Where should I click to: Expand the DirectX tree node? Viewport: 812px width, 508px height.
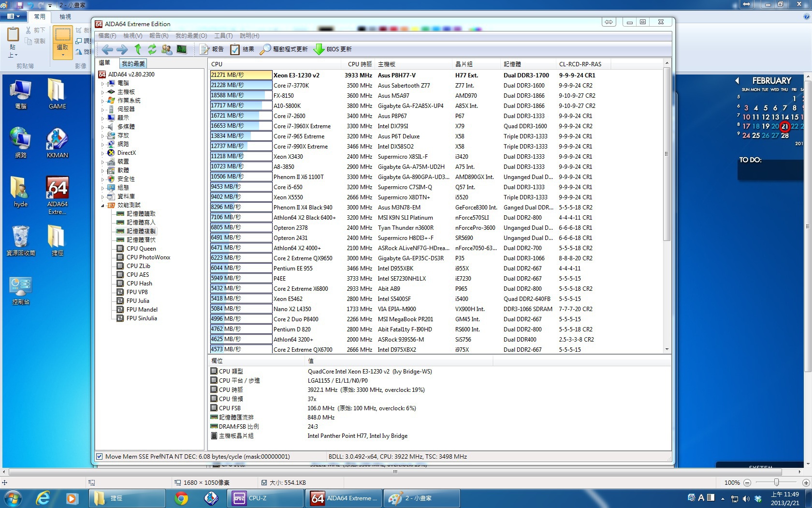point(102,153)
